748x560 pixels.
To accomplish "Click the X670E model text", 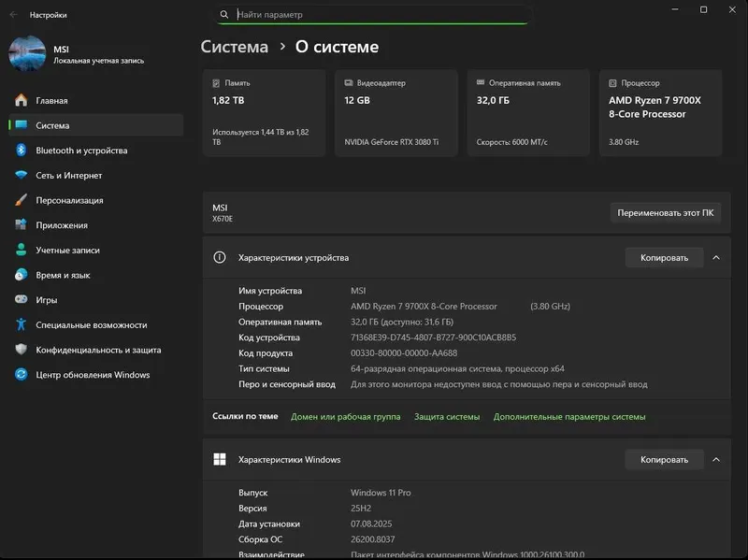I will (x=223, y=219).
